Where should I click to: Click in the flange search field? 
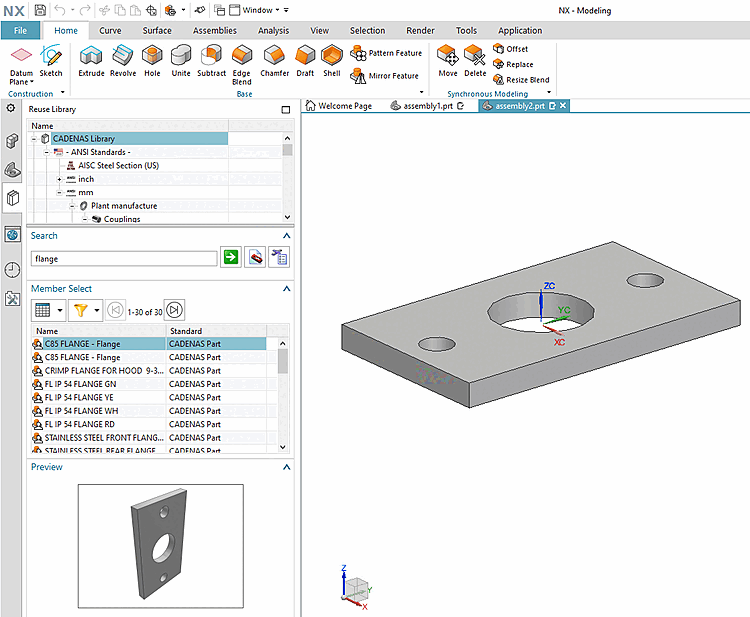(x=124, y=259)
